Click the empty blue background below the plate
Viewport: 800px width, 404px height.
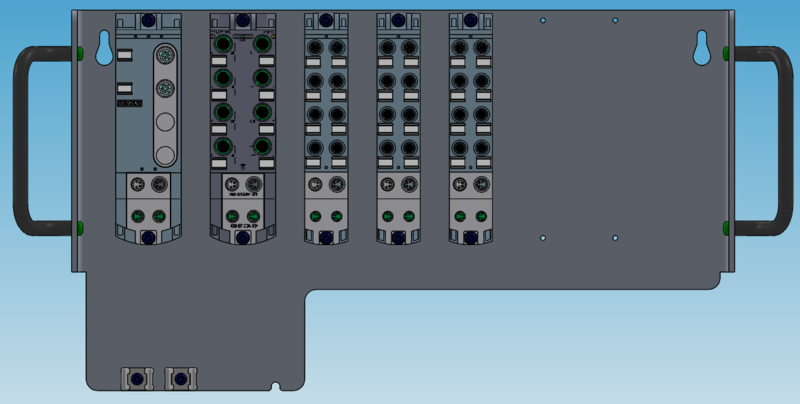click(x=550, y=350)
